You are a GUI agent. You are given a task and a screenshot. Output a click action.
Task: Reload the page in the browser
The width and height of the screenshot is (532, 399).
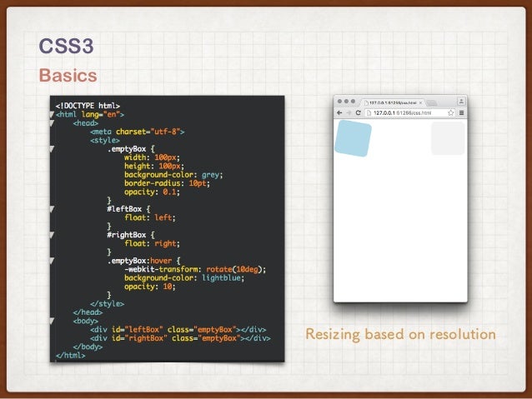tap(358, 112)
